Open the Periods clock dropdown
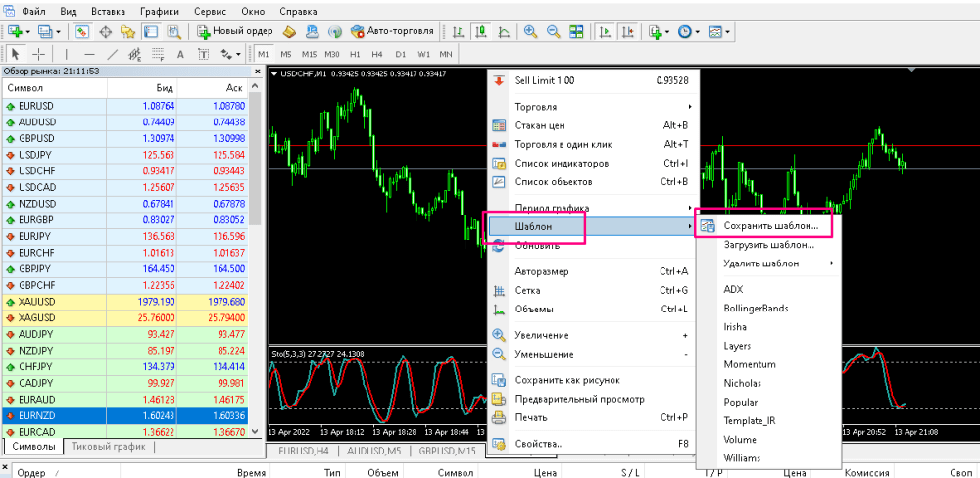 pos(689,31)
